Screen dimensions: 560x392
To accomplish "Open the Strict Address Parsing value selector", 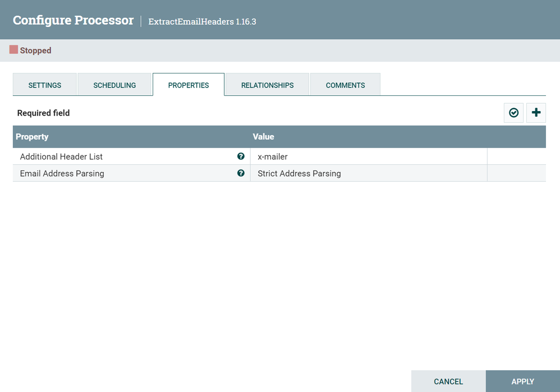I will click(369, 173).
